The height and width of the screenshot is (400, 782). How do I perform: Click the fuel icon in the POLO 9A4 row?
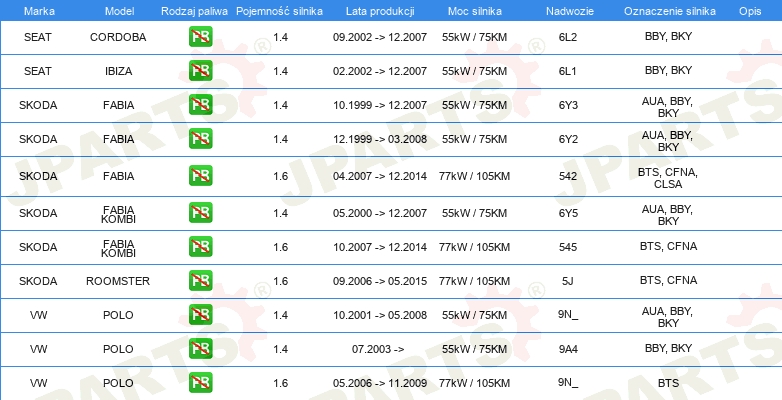(x=200, y=349)
